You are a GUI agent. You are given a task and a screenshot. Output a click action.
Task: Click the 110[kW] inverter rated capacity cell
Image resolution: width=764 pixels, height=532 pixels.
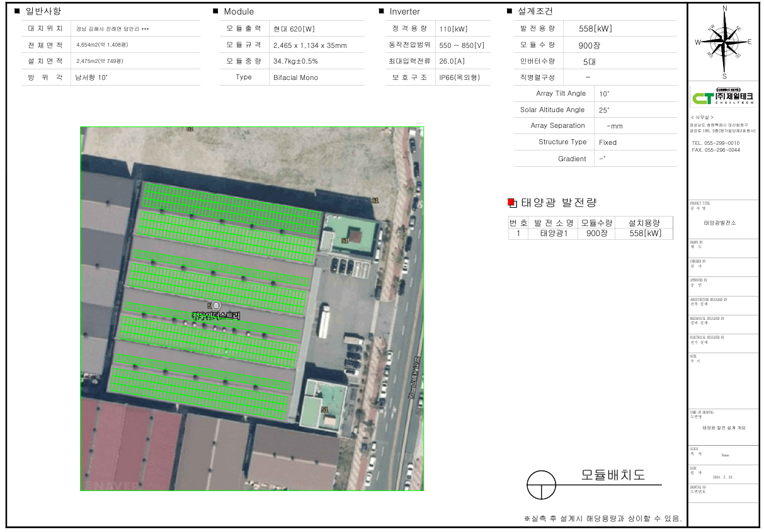pyautogui.click(x=455, y=29)
